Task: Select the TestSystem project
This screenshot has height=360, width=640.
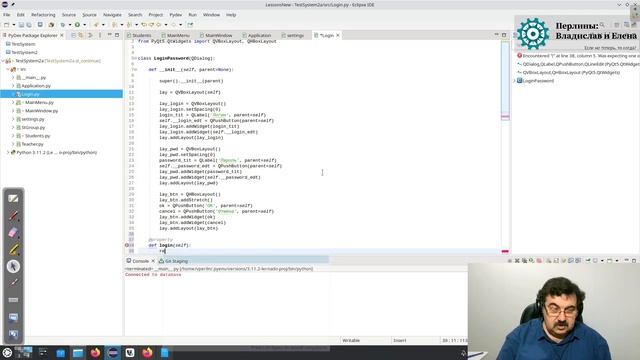Action: tap(23, 44)
